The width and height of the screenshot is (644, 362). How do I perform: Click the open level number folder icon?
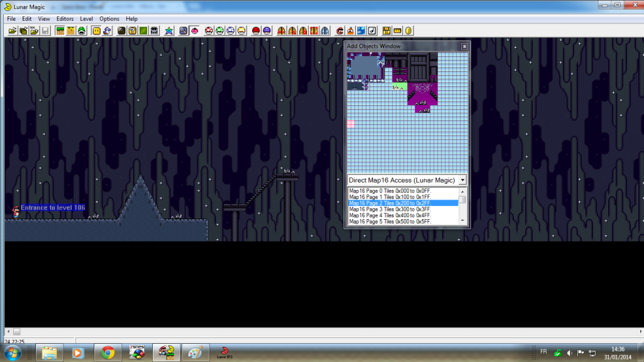pos(34,31)
